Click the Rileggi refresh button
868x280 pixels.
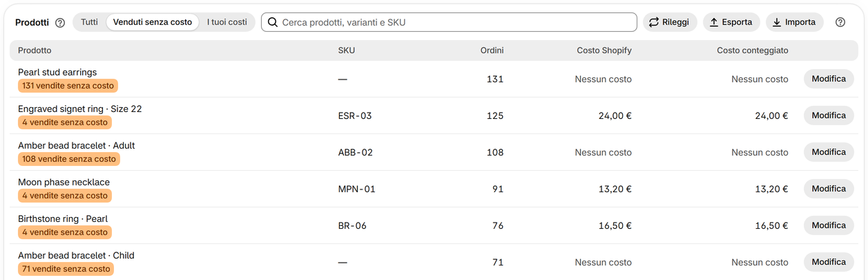pyautogui.click(x=670, y=22)
